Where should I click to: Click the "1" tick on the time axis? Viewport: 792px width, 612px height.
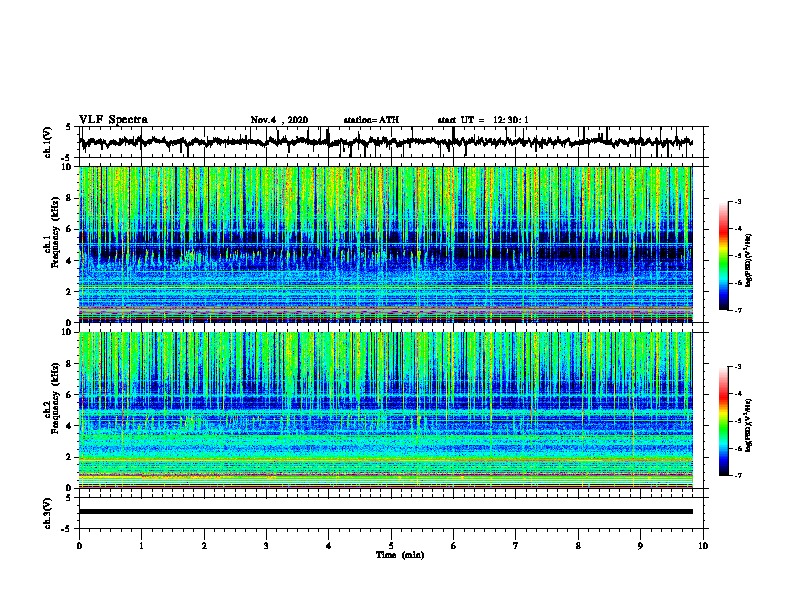click(141, 546)
